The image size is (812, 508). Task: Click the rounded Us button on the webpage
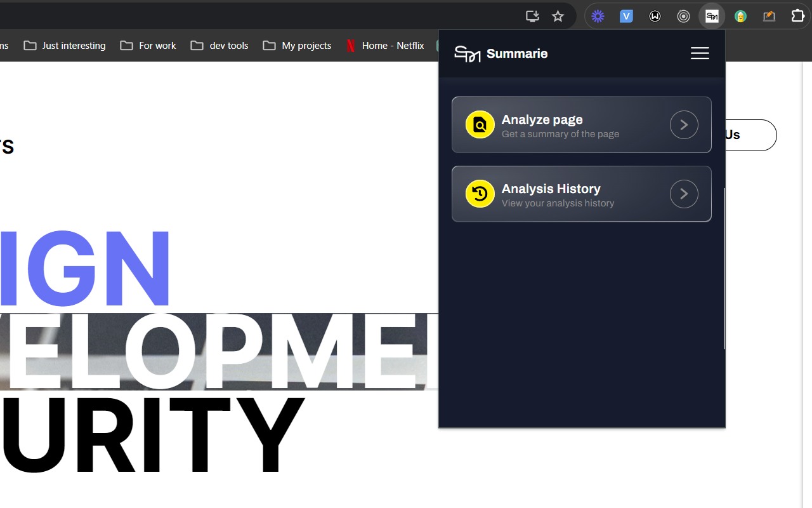pos(751,135)
